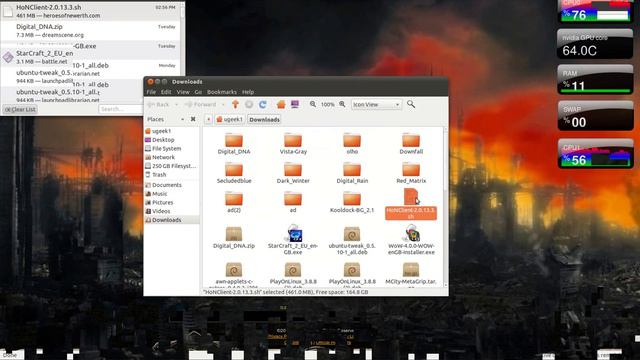Select the ad(2) folder
This screenshot has width=640, height=360.
point(234,202)
